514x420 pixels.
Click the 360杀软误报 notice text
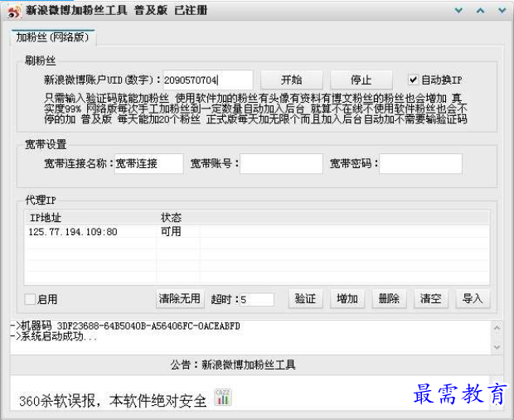pos(113,401)
